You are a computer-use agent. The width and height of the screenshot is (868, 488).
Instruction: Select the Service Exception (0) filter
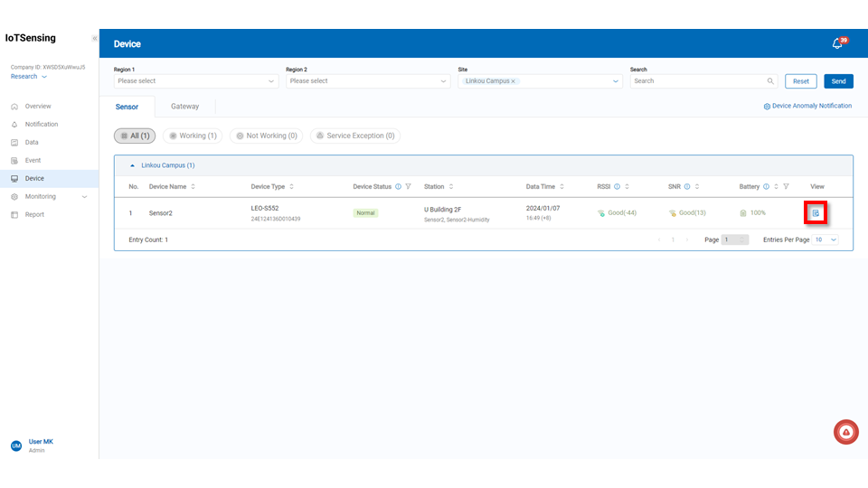click(x=354, y=136)
